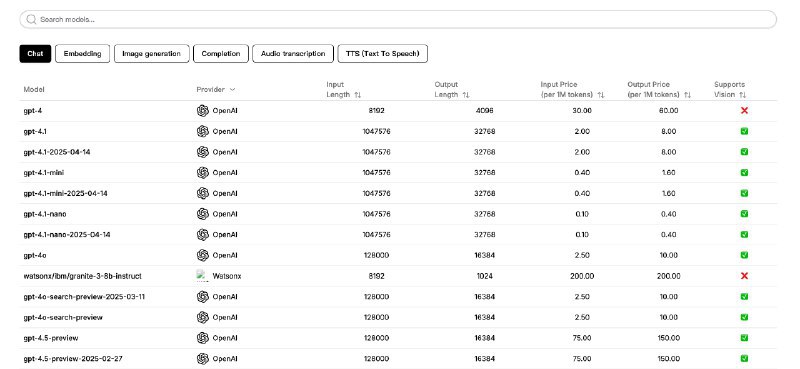The height and width of the screenshot is (369, 800).
Task: Click the green vision checkmark for gpt-4.1
Action: (x=744, y=131)
